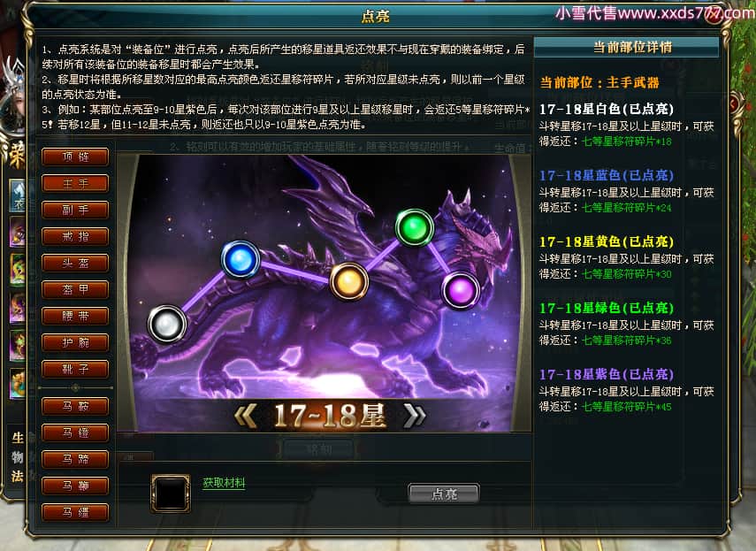This screenshot has width=756, height=551.
Task: Click the purple orb star node
Action: (x=460, y=290)
